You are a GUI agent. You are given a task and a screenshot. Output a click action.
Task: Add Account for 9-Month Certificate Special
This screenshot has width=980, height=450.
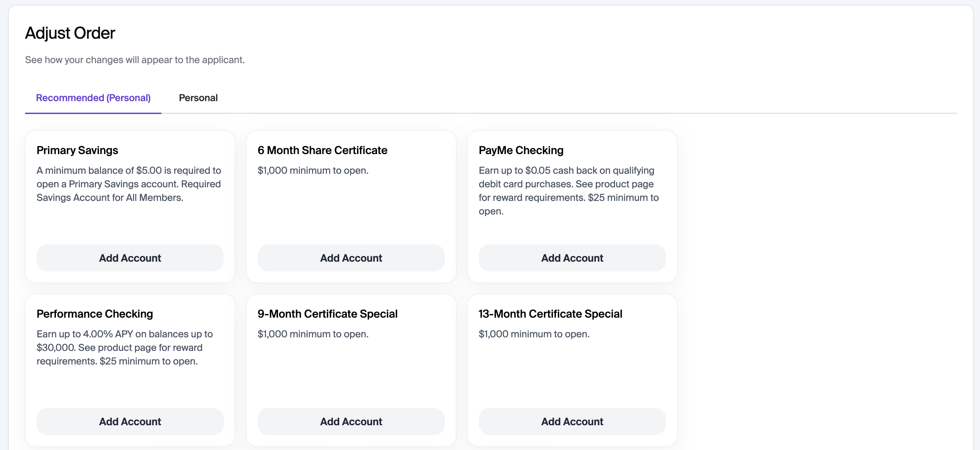click(x=351, y=421)
